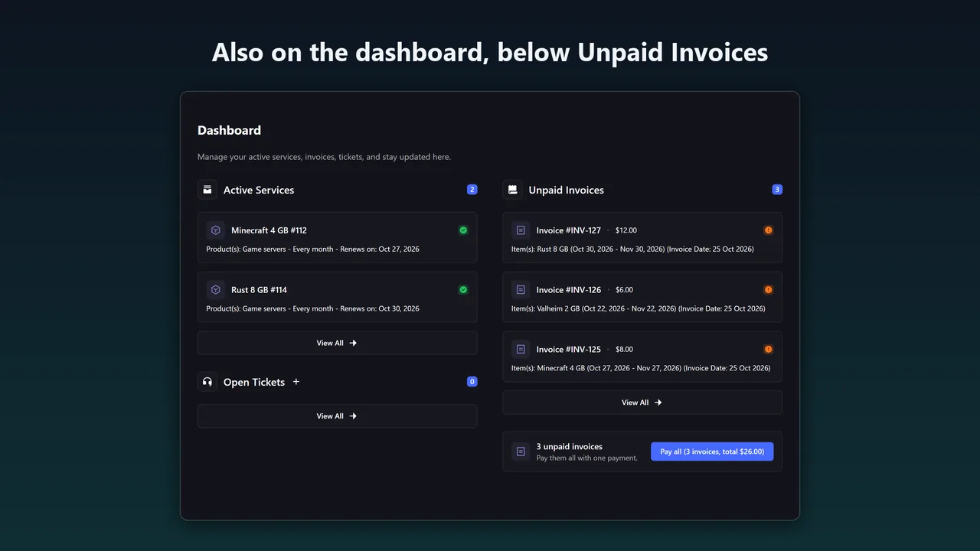The height and width of the screenshot is (551, 980).
Task: Click orange warning icon on Invoice #INV-125
Action: pos(769,350)
